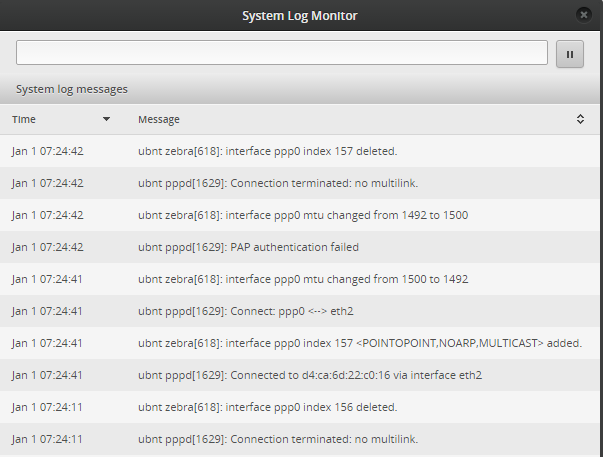Viewport: 603px width, 457px height.
Task: Sort logs by the Message header label
Action: (159, 119)
